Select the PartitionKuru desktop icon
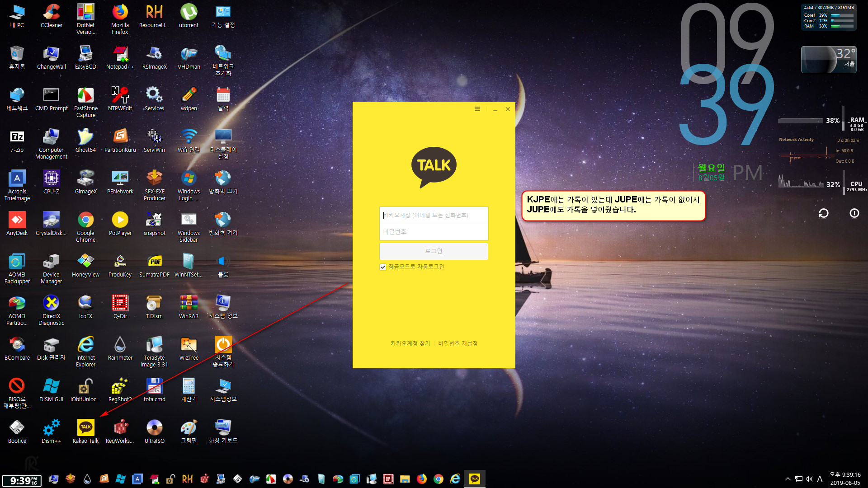868x488 pixels. pyautogui.click(x=120, y=141)
